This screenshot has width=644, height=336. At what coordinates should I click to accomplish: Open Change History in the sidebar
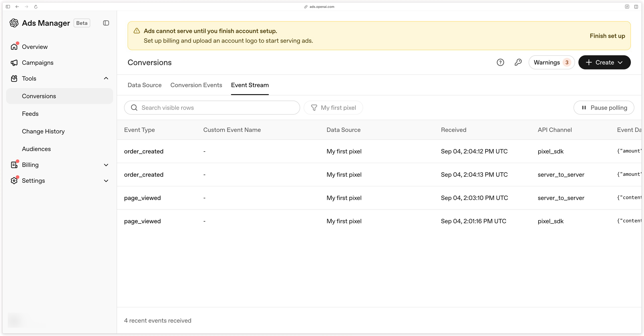pyautogui.click(x=43, y=131)
